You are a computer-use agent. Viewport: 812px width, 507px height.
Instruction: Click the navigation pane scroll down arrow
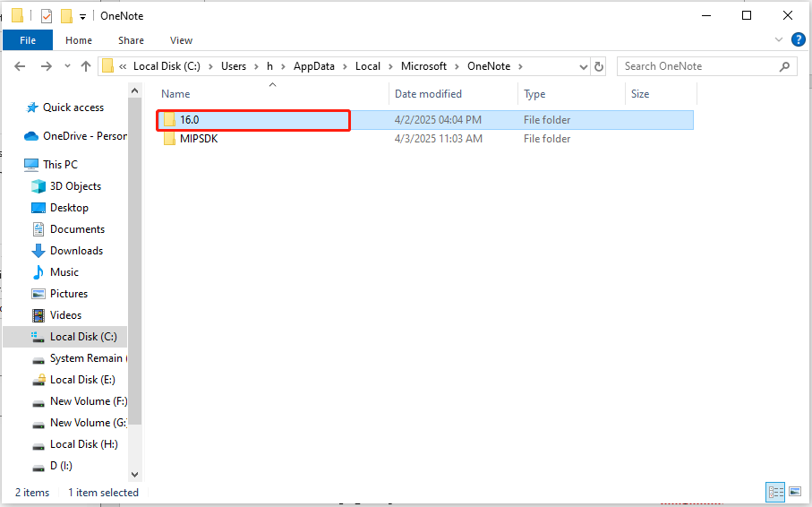[x=134, y=475]
